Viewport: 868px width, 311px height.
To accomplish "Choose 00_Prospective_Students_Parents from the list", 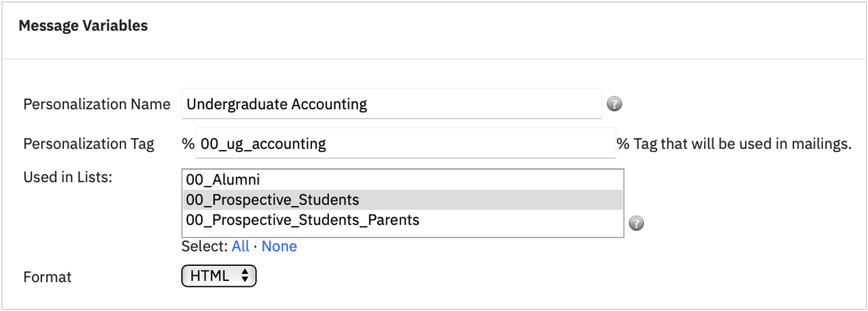I will (402, 219).
